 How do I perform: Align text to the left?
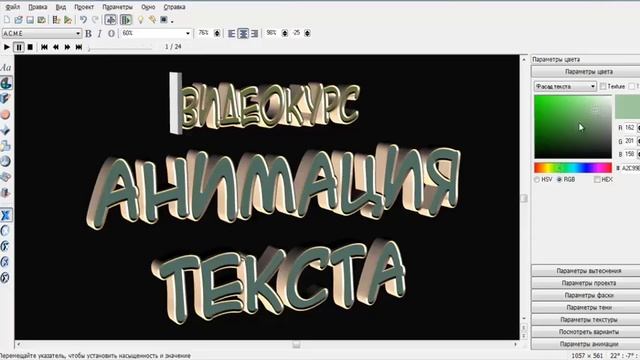coord(231,33)
